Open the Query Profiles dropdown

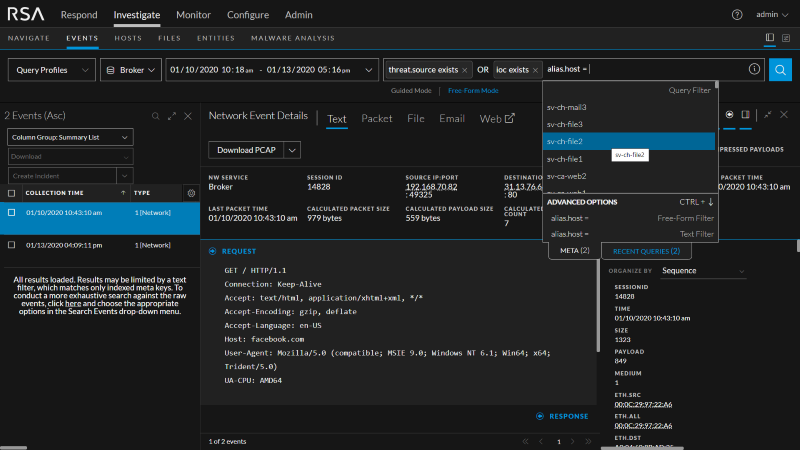coord(52,70)
